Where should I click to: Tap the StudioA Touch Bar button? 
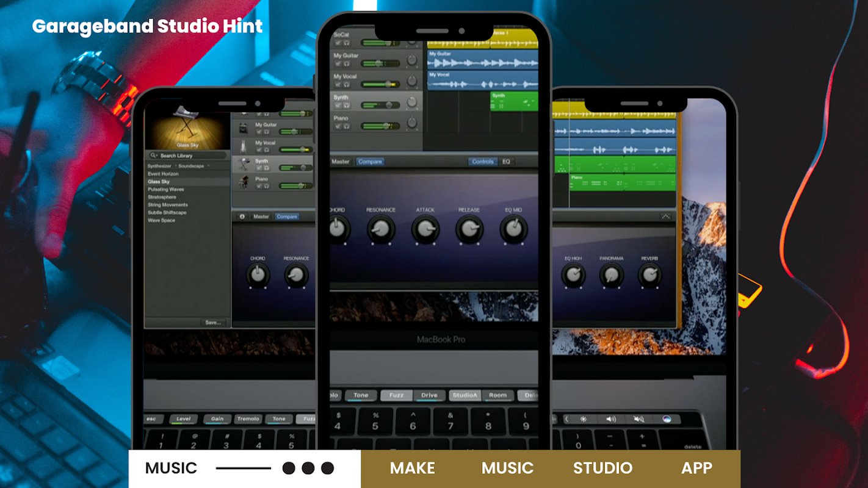click(465, 395)
